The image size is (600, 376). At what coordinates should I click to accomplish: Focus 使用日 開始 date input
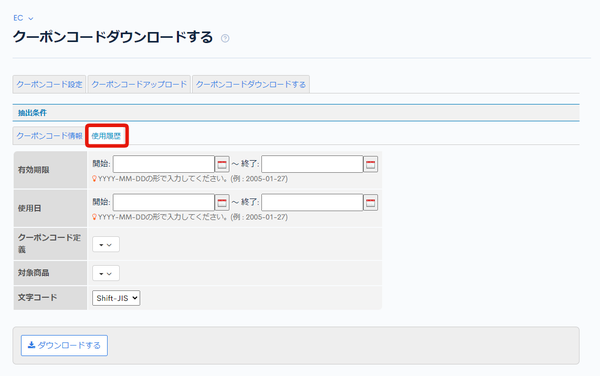(163, 202)
